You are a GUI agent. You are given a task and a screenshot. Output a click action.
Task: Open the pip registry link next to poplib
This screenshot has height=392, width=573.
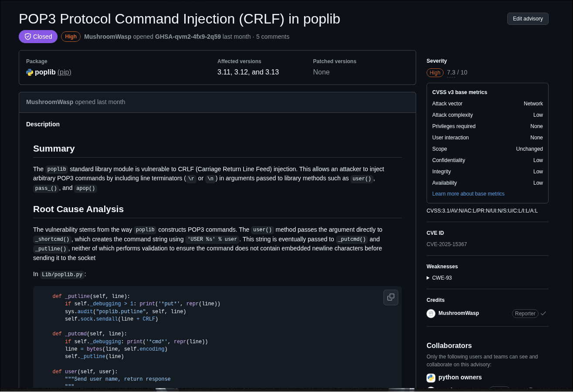[x=64, y=72]
